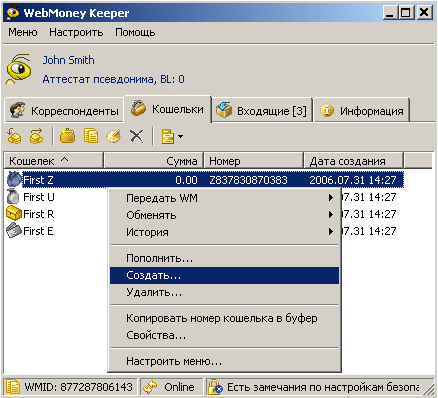This screenshot has height=398, width=438.
Task: Click the security lock warning icon
Action: 215,387
